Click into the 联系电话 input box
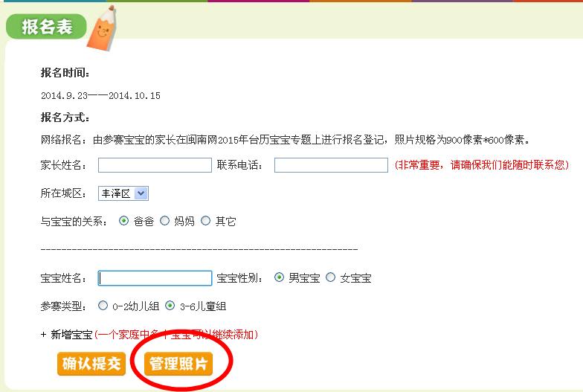 [x=331, y=165]
